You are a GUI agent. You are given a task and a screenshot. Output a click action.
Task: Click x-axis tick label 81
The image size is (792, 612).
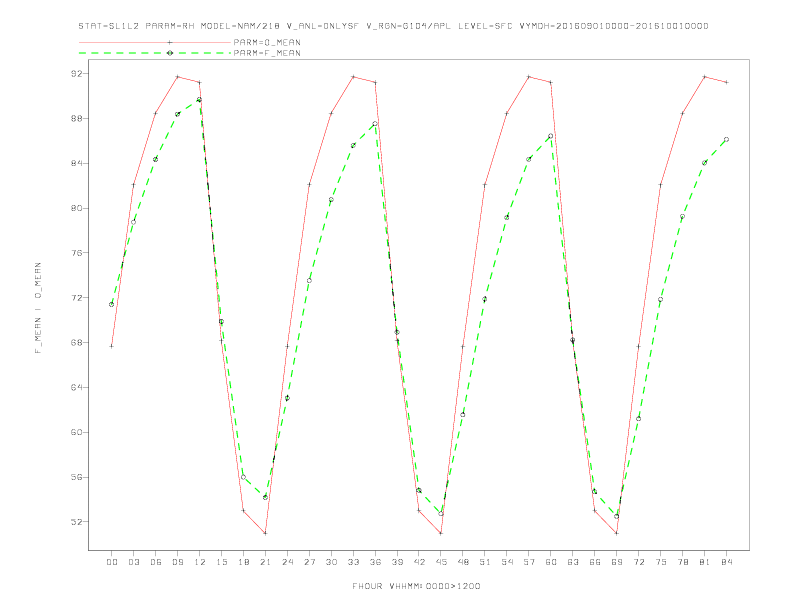[705, 562]
